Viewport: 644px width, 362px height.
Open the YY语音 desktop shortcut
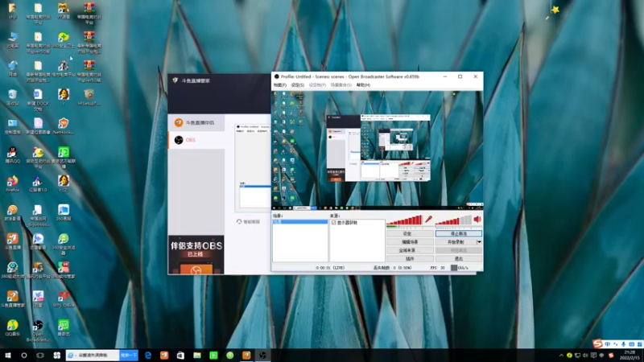[64, 10]
